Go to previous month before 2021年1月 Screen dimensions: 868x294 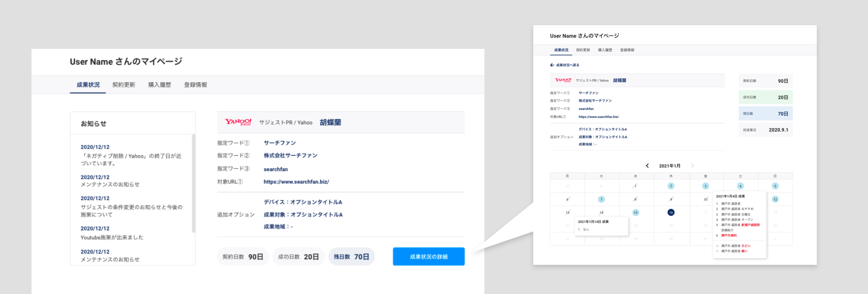[x=647, y=166]
